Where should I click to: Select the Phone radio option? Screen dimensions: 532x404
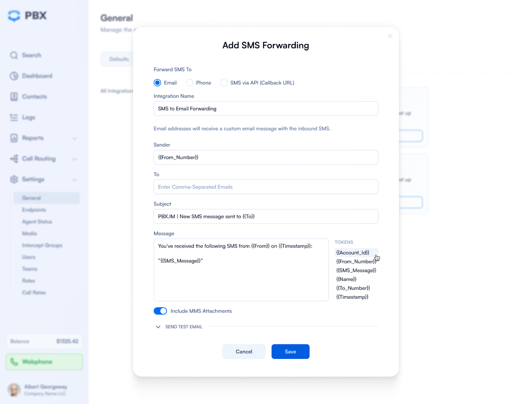(x=189, y=83)
